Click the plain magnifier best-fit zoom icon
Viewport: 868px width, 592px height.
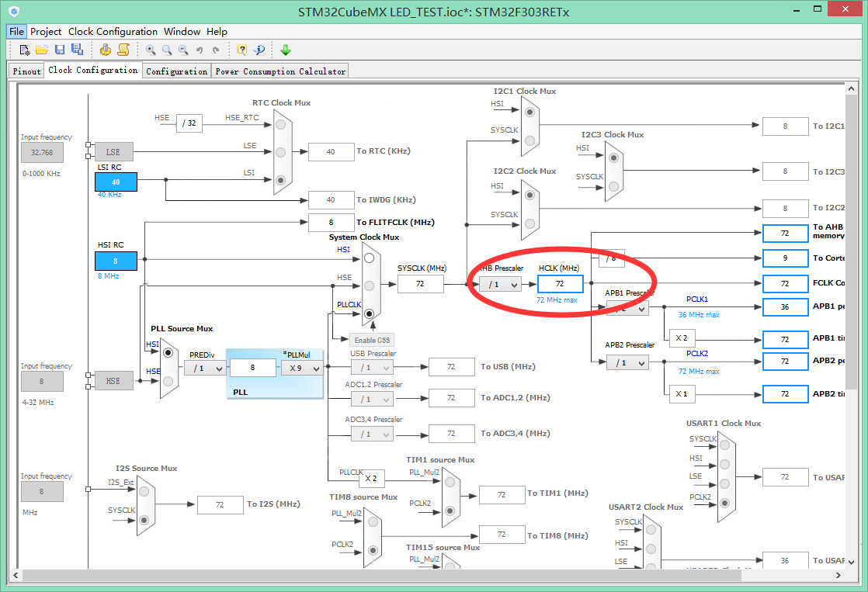(167, 50)
